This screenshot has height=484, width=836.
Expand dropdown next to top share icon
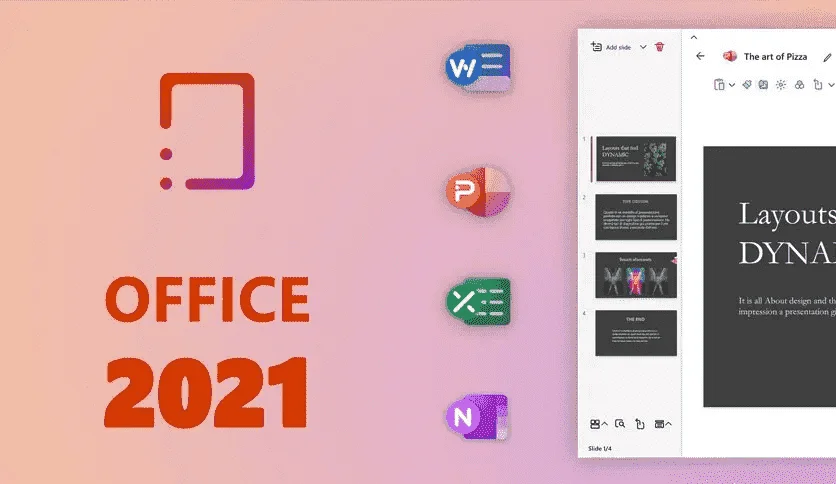coord(831,85)
